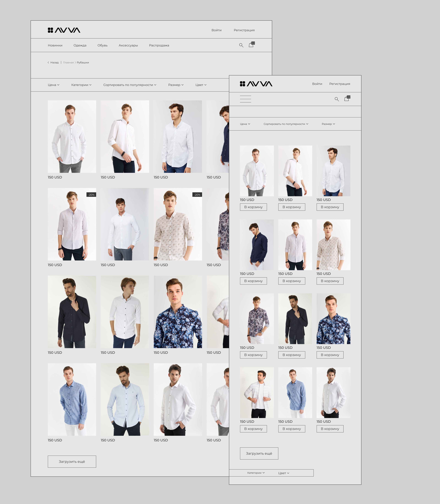Add blue checked shirt to cart, tablet

pyautogui.click(x=292, y=429)
